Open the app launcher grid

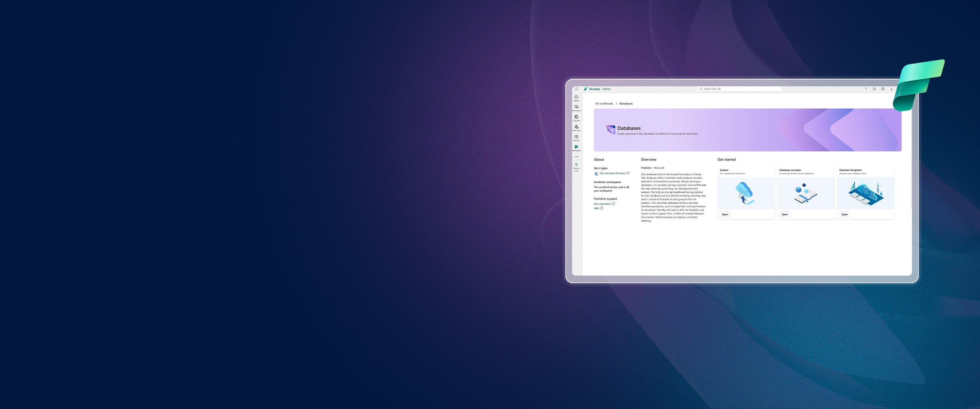pyautogui.click(x=576, y=88)
